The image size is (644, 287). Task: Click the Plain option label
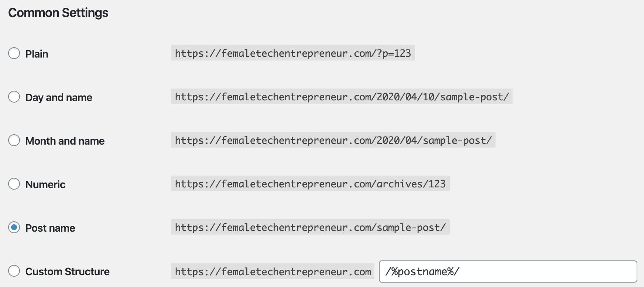pos(37,54)
